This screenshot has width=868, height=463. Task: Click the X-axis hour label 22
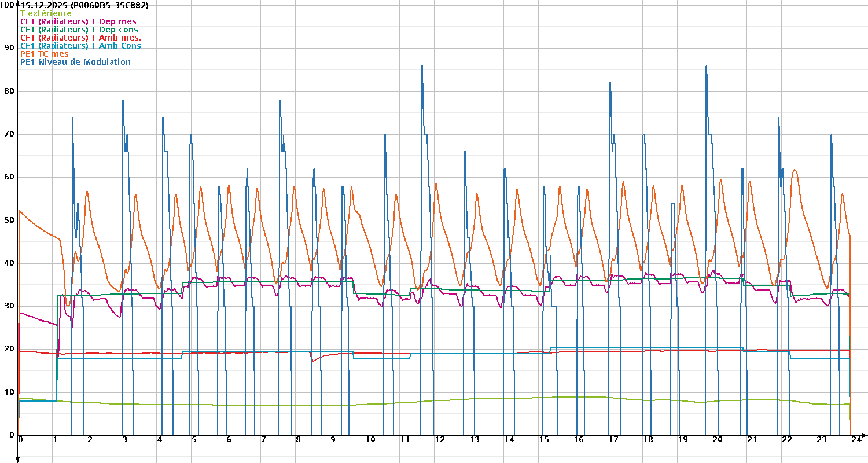pyautogui.click(x=787, y=440)
